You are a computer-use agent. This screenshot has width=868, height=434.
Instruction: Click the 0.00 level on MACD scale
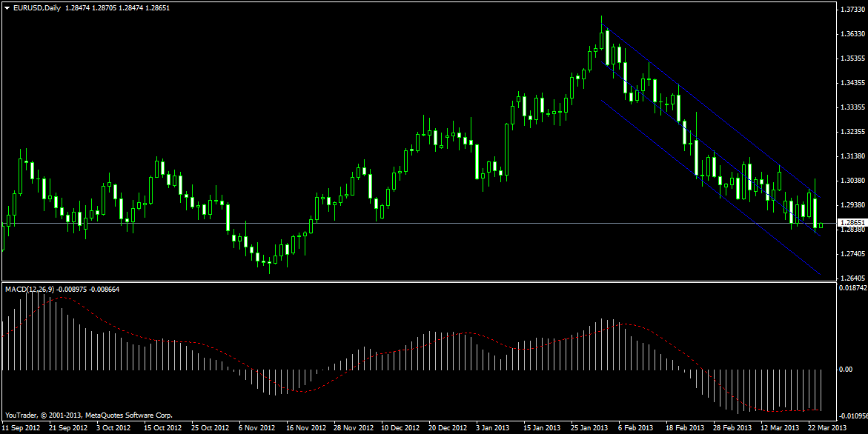[847, 369]
